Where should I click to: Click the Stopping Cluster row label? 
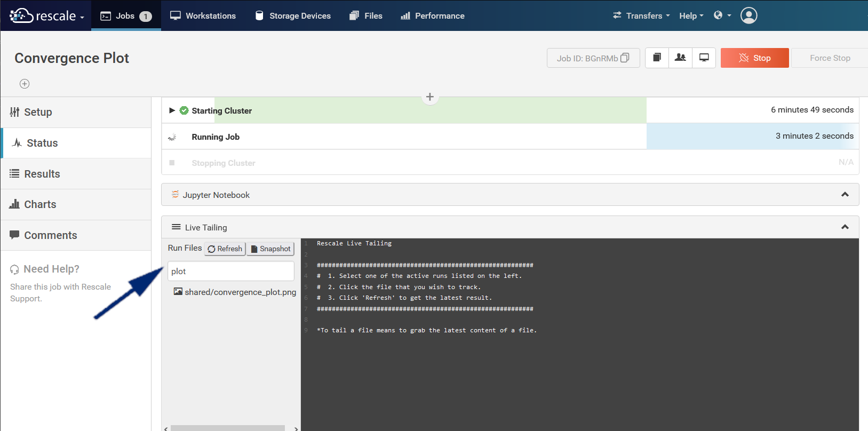point(224,163)
